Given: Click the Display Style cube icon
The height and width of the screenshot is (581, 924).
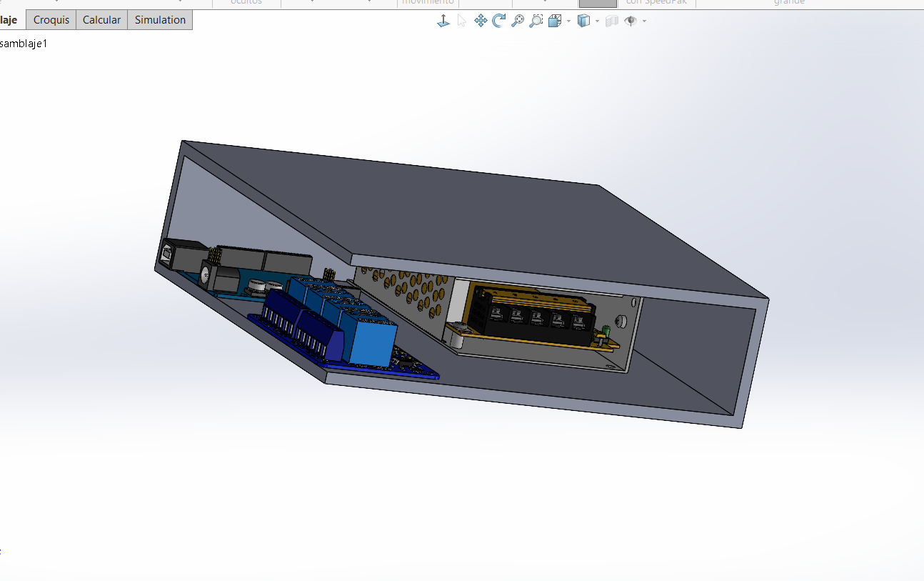Looking at the screenshot, I should [583, 21].
